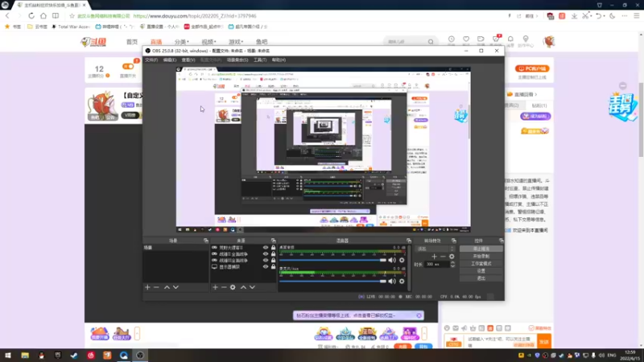Open the transition properties gear

click(452, 257)
